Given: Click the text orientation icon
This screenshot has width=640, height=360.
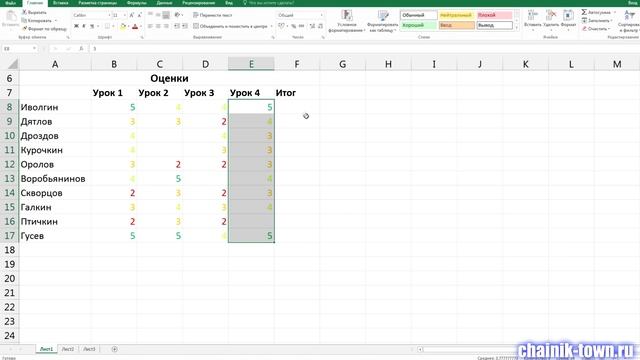Looking at the screenshot, I should 178,15.
